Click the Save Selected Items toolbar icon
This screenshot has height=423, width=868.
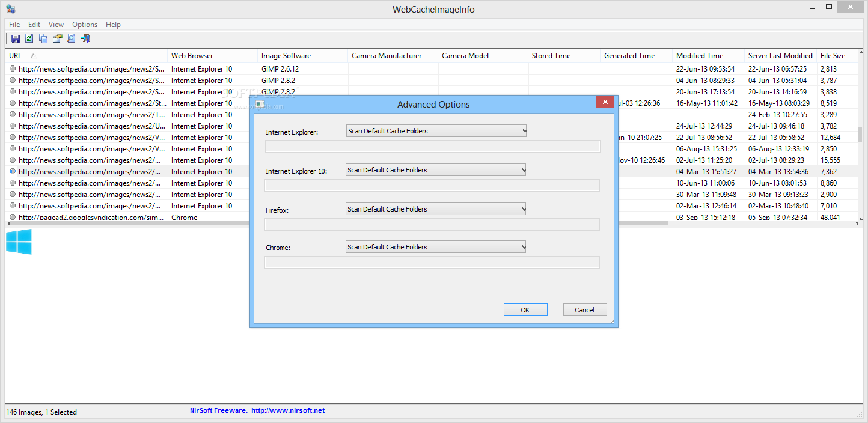click(x=16, y=39)
